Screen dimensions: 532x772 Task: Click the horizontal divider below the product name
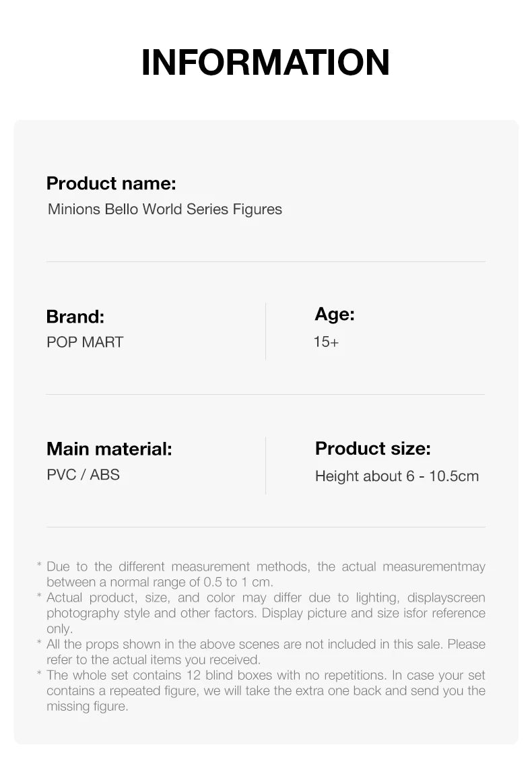tap(265, 261)
